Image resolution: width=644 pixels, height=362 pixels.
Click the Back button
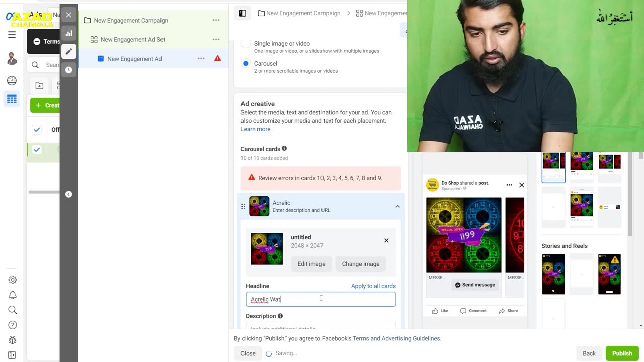point(589,353)
